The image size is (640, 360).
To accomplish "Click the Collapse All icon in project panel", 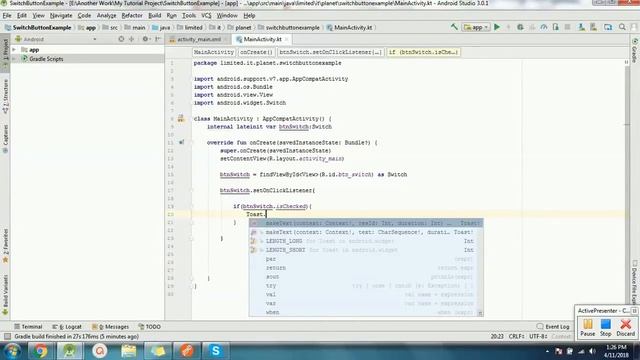I will pos(131,39).
